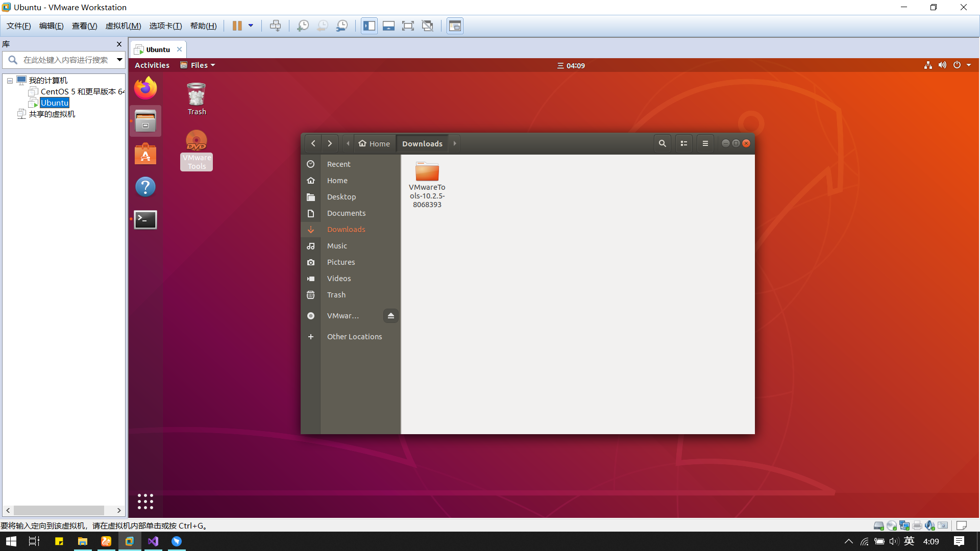Open the 编辑(E) menu
Screen dimensions: 980x551
(x=51, y=26)
